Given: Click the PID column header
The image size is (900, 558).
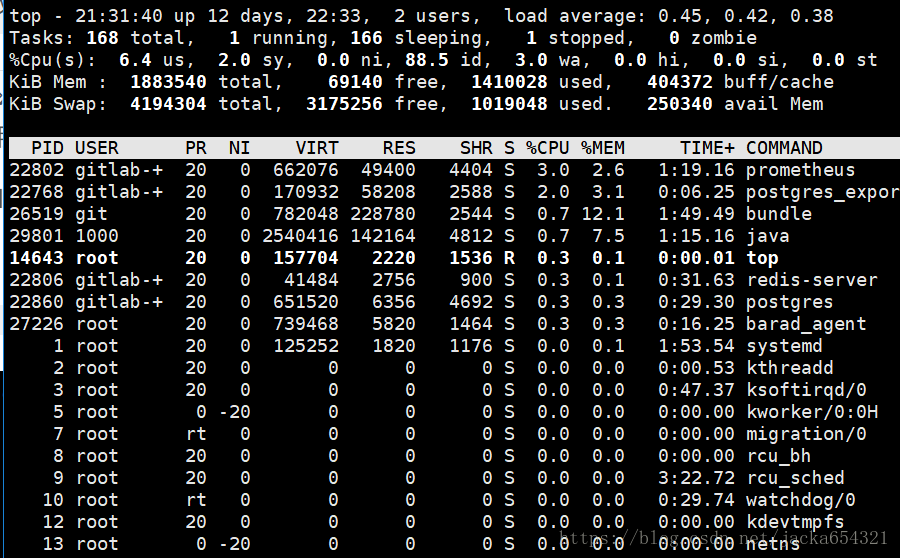Looking at the screenshot, I should coord(47,148).
